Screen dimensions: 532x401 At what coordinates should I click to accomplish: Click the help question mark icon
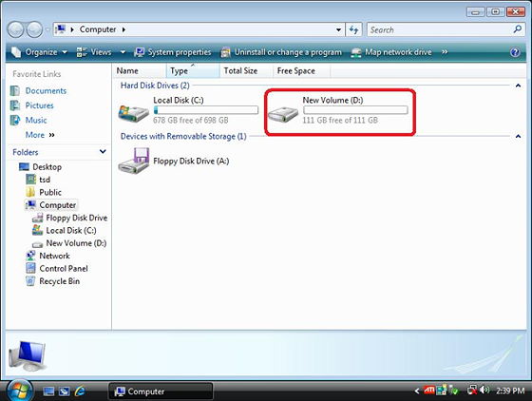pos(515,52)
